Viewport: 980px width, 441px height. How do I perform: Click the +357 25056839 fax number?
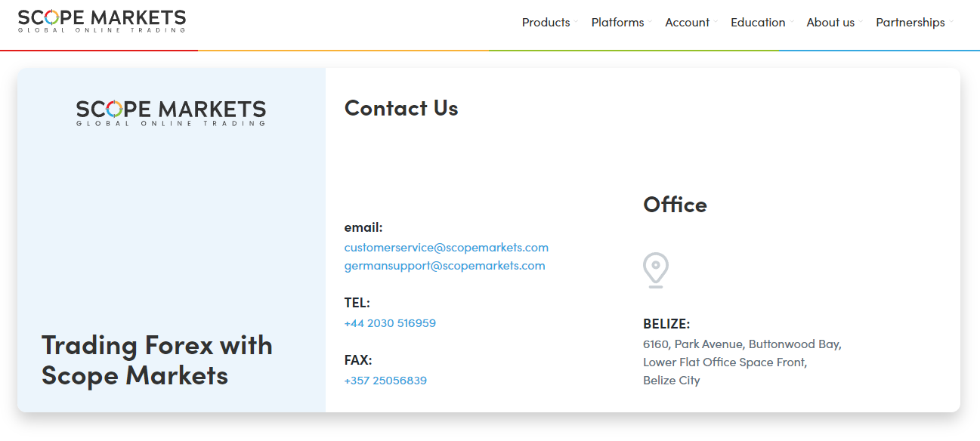385,381
